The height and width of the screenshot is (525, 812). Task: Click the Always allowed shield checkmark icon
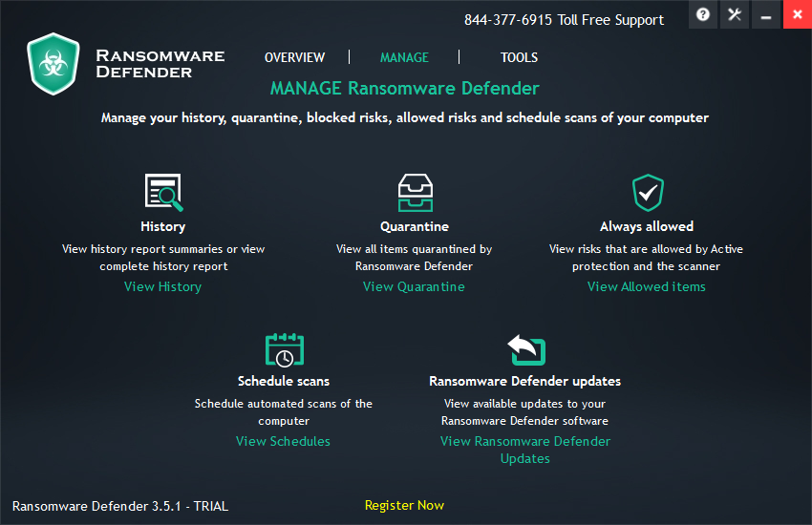pyautogui.click(x=648, y=193)
